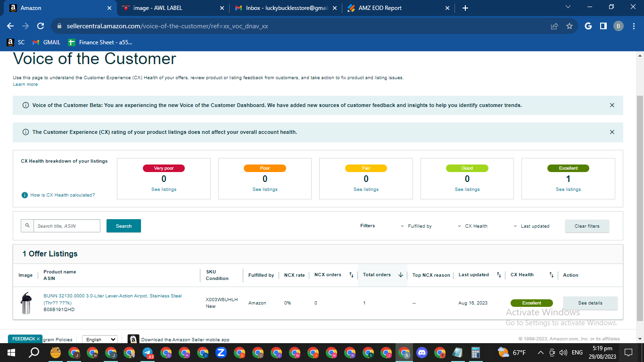
Task: Open Calculator from the taskbar
Action: 475,353
